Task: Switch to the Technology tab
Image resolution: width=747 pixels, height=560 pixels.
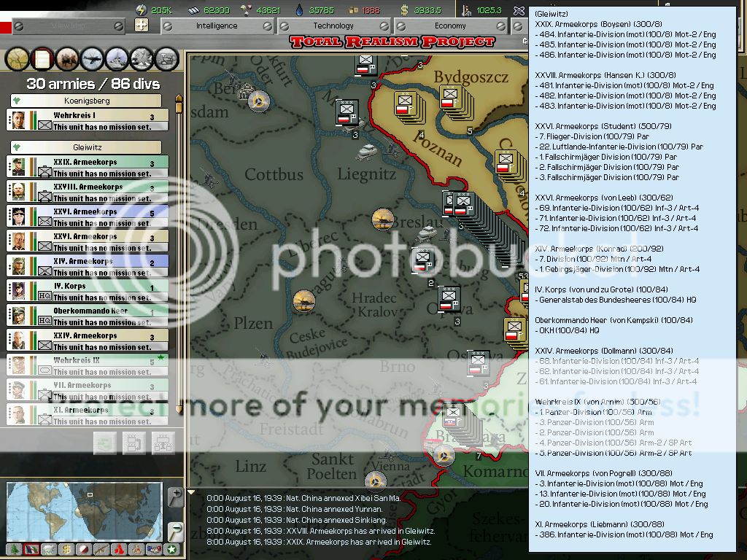Action: [x=333, y=26]
